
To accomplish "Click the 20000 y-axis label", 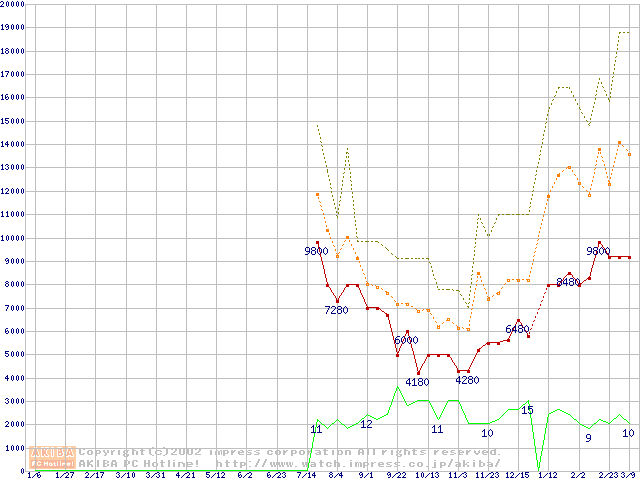I will coord(13,5).
